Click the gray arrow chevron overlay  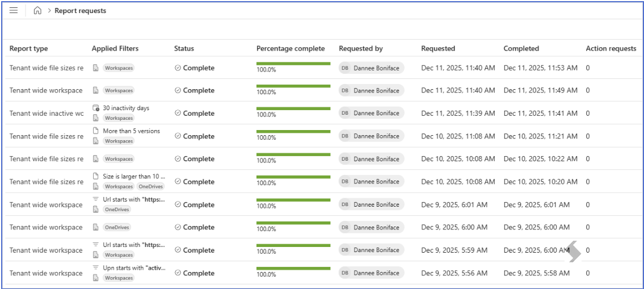point(574,252)
